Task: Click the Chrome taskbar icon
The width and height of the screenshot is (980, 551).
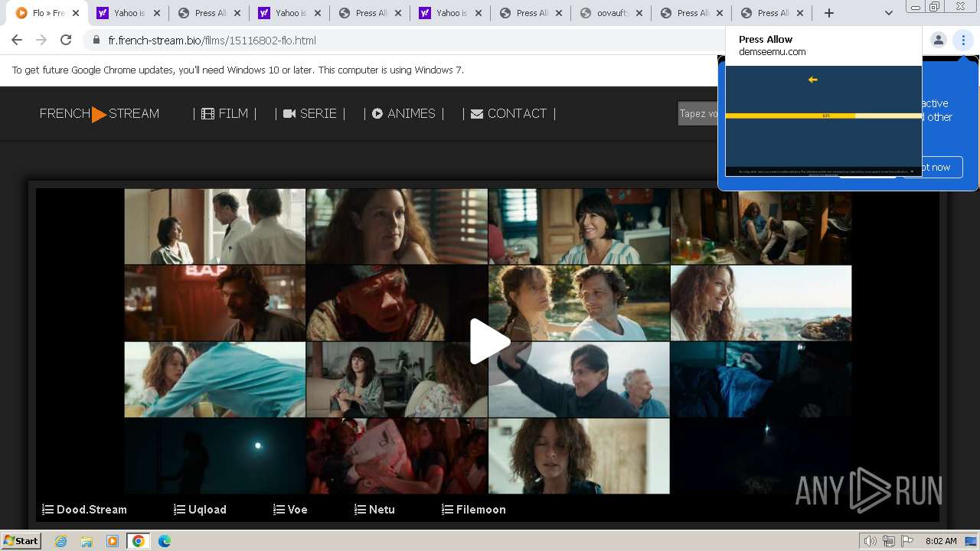Action: [x=139, y=541]
